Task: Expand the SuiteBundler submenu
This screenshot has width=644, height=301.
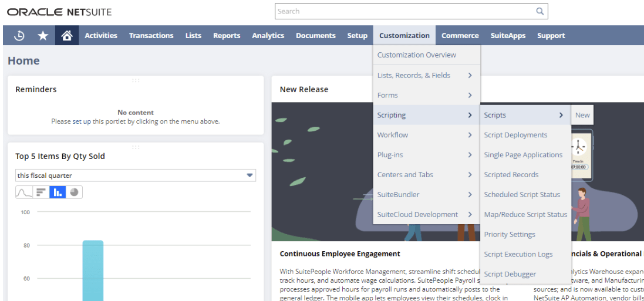Action: point(426,194)
